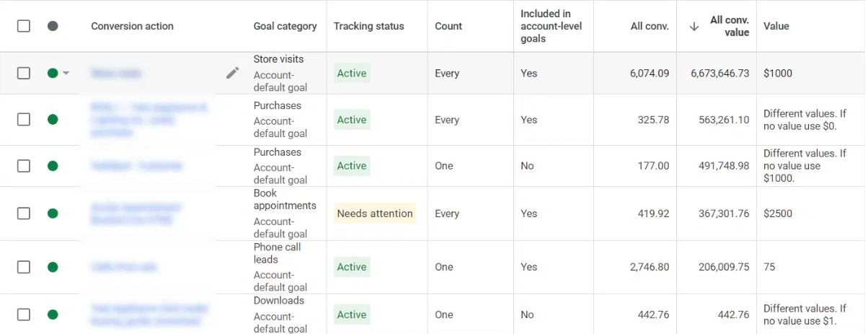Click green status dot on the Downloads row
This screenshot has width=868, height=334.
pyautogui.click(x=53, y=315)
